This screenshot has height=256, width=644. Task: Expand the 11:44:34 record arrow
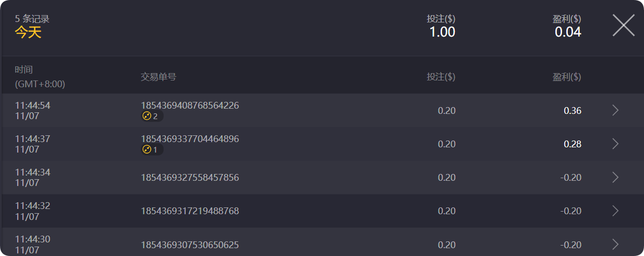[615, 177]
